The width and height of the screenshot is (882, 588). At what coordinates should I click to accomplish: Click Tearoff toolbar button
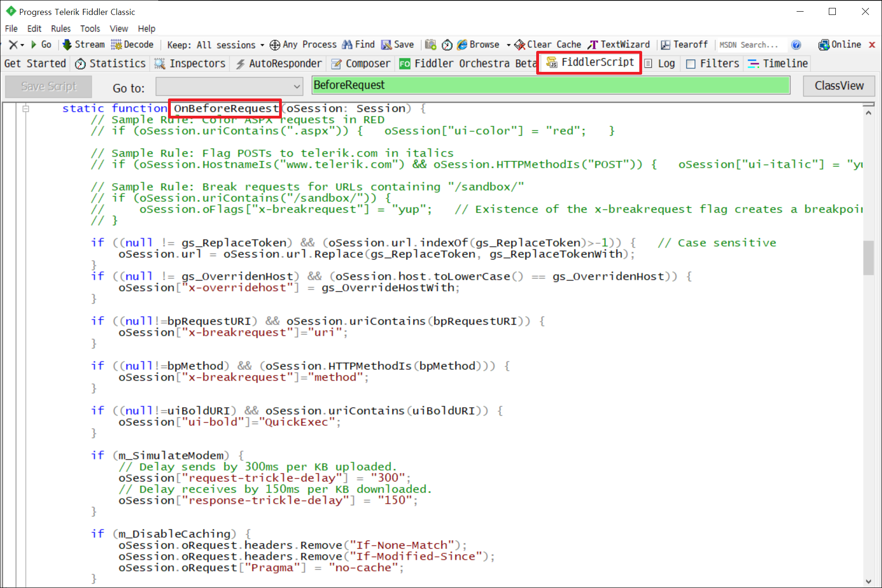pyautogui.click(x=685, y=45)
